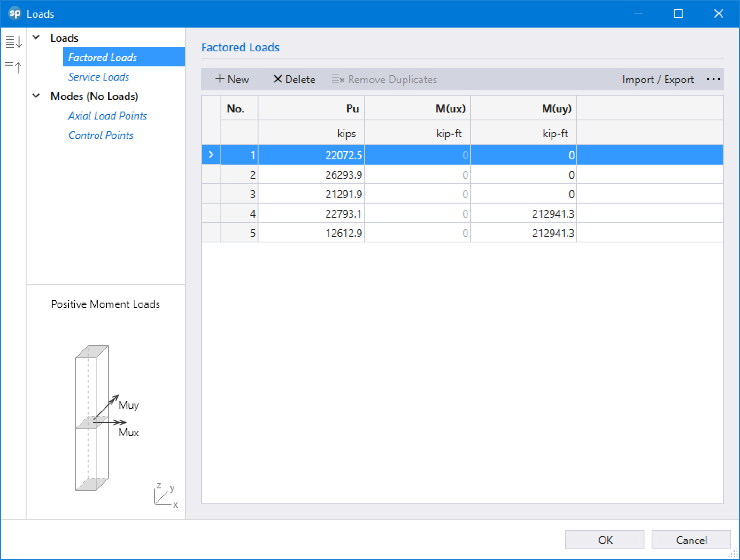Click M(ux) cell in row 4
The height and width of the screenshot is (560, 740).
[417, 213]
